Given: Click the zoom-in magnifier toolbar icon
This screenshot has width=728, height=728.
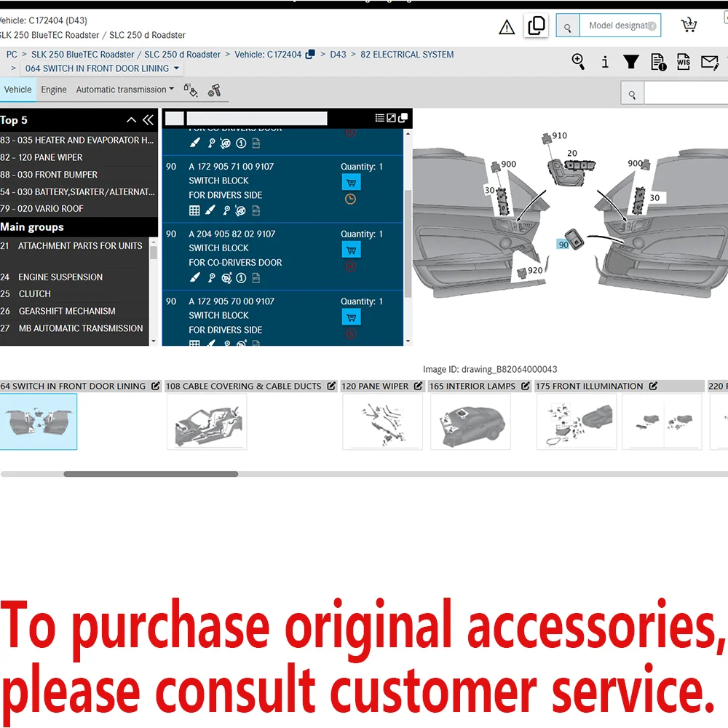Looking at the screenshot, I should click(577, 61).
